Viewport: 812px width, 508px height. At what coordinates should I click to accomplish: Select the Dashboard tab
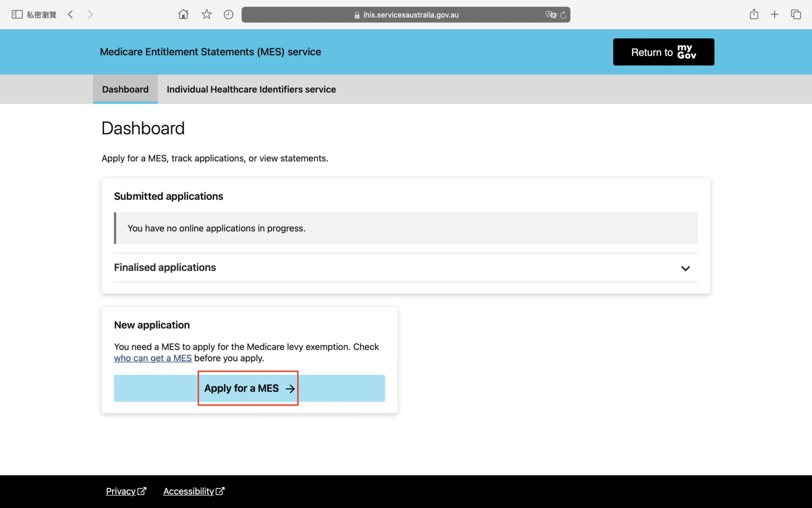point(125,89)
